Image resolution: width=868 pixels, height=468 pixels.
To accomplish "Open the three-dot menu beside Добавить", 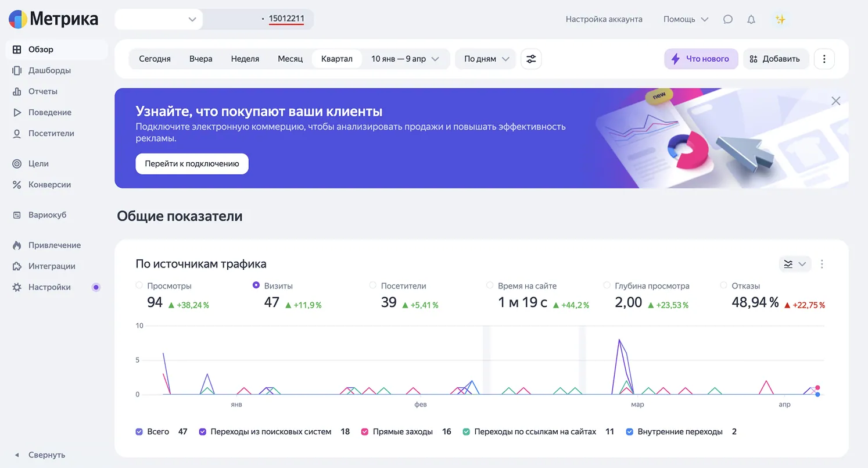I will click(x=824, y=59).
